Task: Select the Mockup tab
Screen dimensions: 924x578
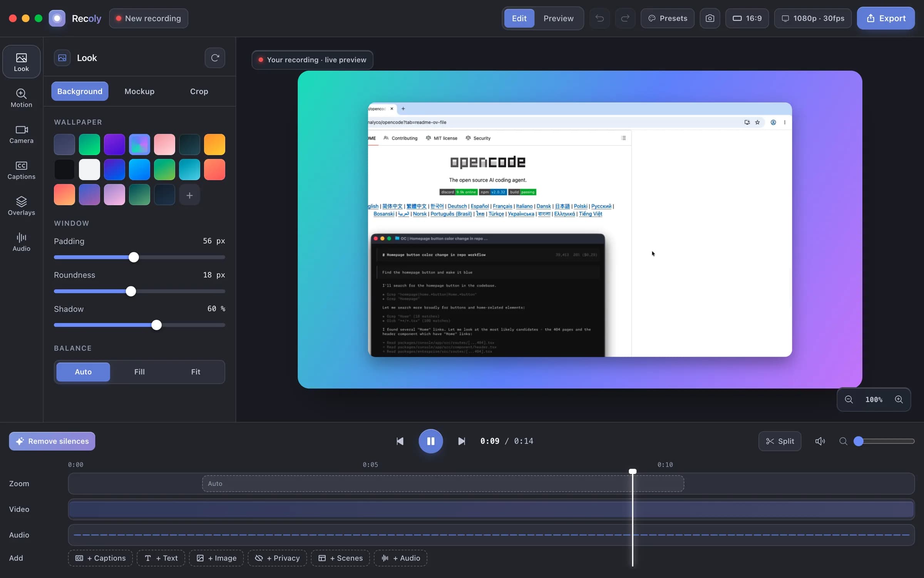Action: click(x=139, y=91)
